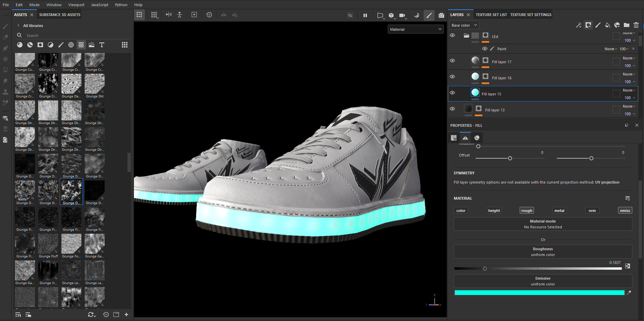
Task: Open the Base color channel dropdown
Action: click(x=464, y=25)
